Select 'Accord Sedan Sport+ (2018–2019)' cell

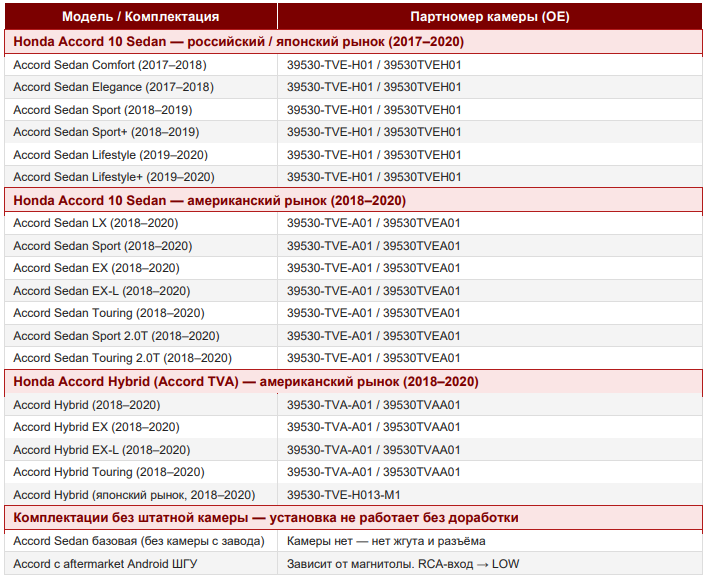pos(140,132)
